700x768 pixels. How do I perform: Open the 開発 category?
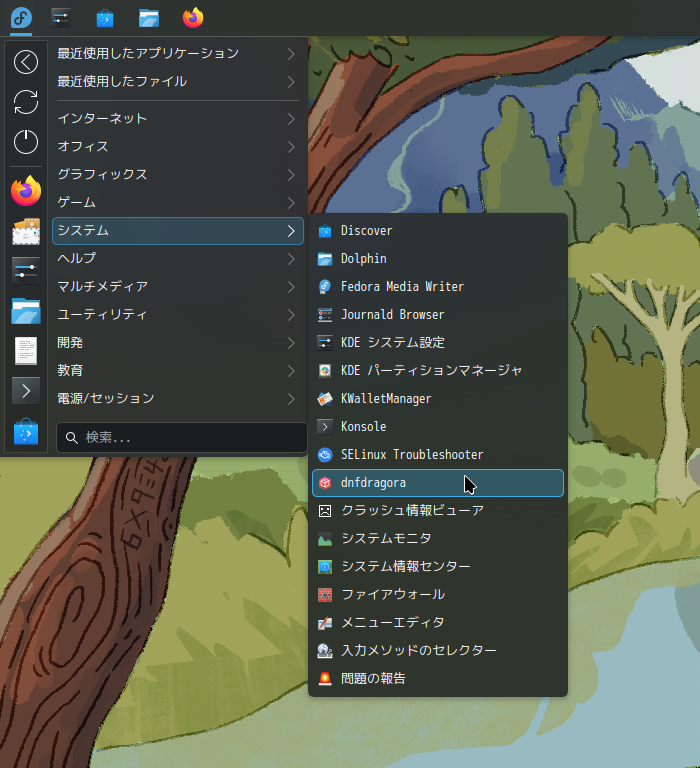(x=178, y=342)
